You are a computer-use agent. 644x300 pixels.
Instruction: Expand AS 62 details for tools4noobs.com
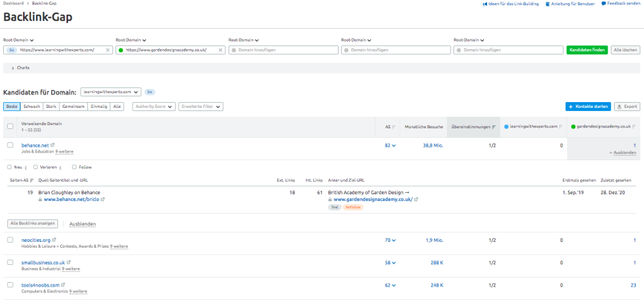pyautogui.click(x=390, y=285)
